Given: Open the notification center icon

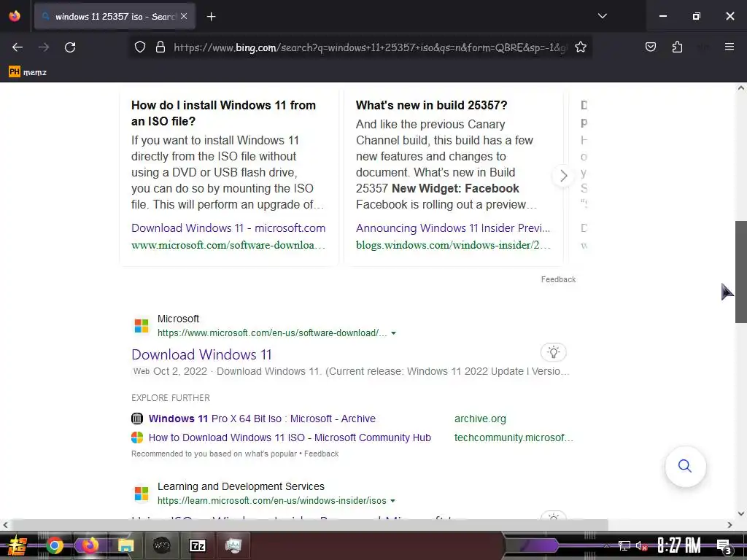Looking at the screenshot, I should point(724,545).
